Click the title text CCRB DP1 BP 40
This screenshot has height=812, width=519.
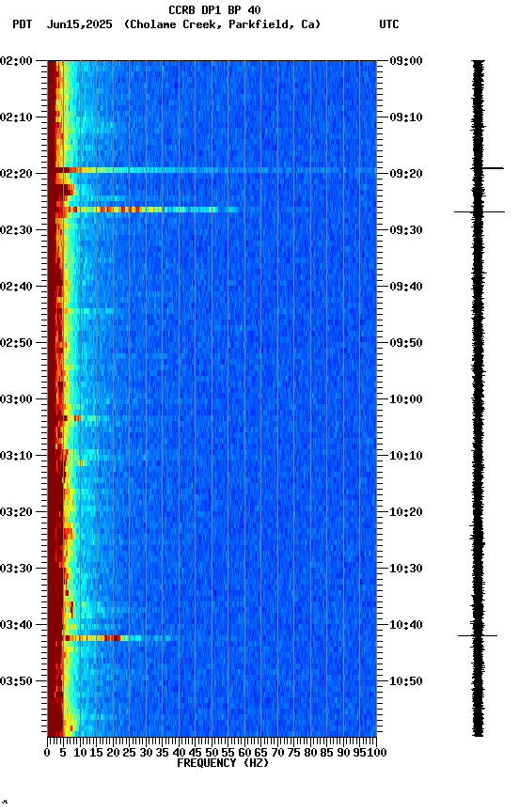(x=214, y=9)
